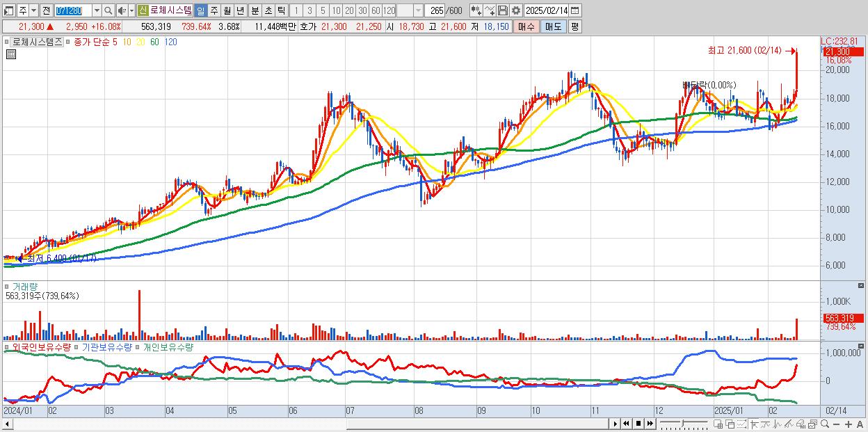This screenshot has width=868, height=432.
Task: Zoom out with the minus icon
Action: 837,424
